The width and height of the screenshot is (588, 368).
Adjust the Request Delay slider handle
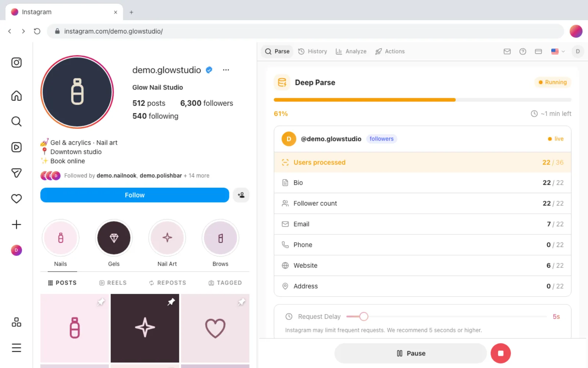click(363, 316)
